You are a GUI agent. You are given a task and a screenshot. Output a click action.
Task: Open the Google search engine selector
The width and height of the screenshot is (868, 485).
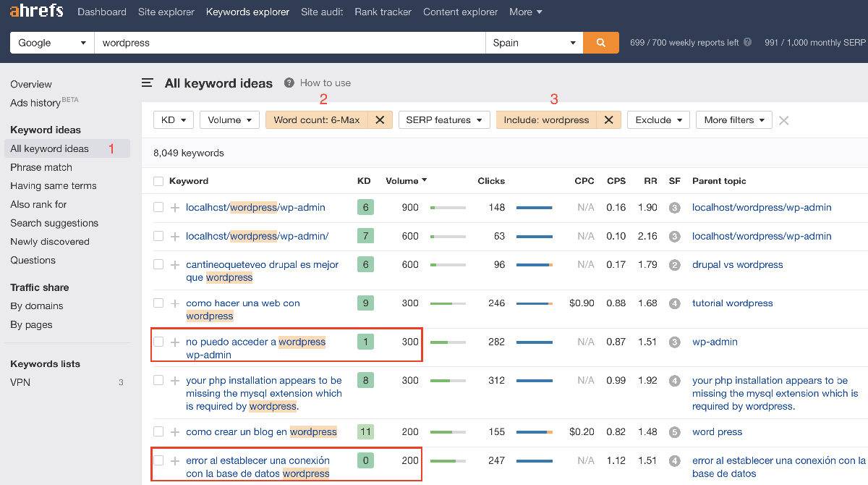[52, 43]
